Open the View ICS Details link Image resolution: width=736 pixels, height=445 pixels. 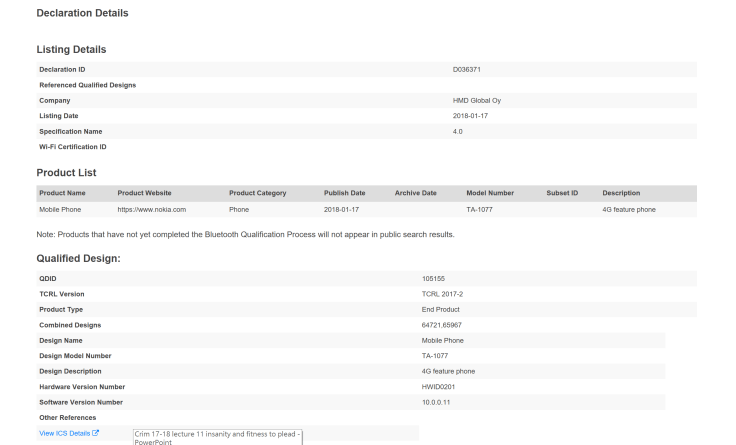pyautogui.click(x=65, y=433)
